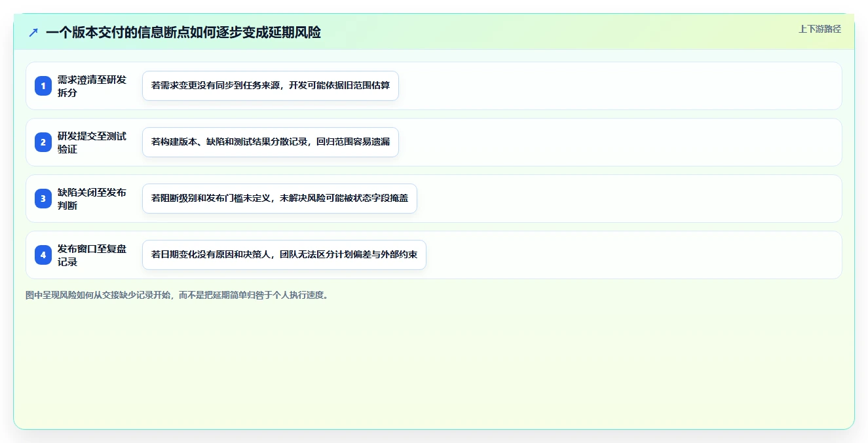Click the step 3 number badge
Viewport: 868px width, 443px height.
(x=43, y=199)
